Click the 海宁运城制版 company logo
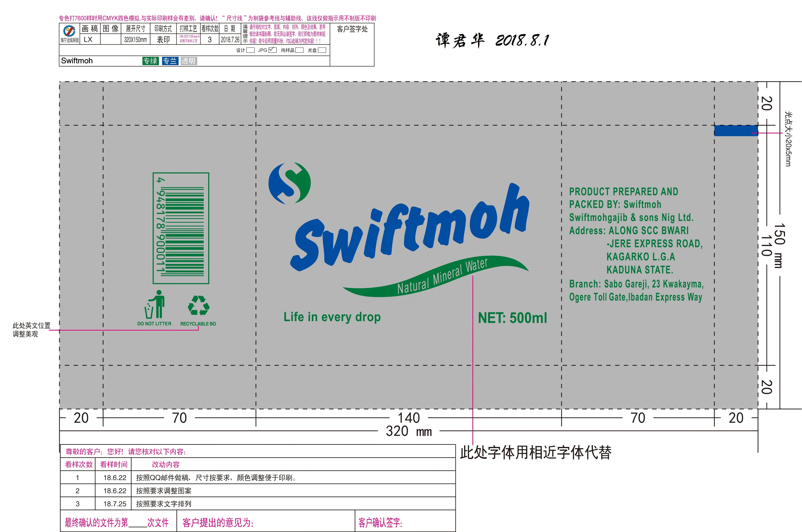This screenshot has width=802, height=532. tap(69, 31)
